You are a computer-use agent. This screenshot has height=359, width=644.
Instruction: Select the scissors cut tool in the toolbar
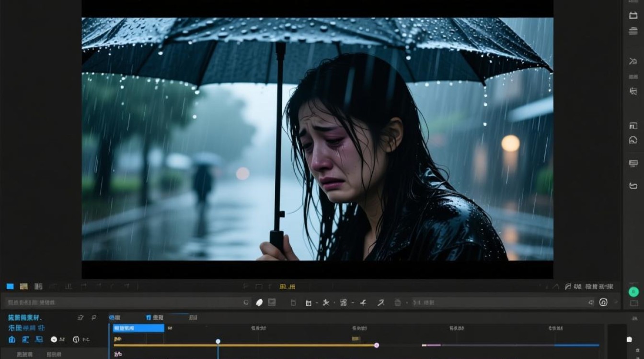326,303
